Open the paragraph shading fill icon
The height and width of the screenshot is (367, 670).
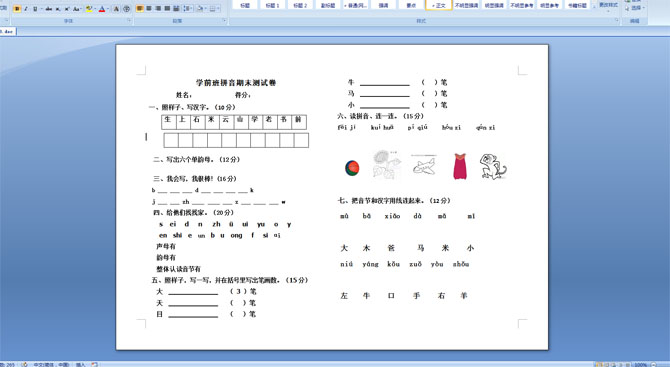(x=200, y=9)
